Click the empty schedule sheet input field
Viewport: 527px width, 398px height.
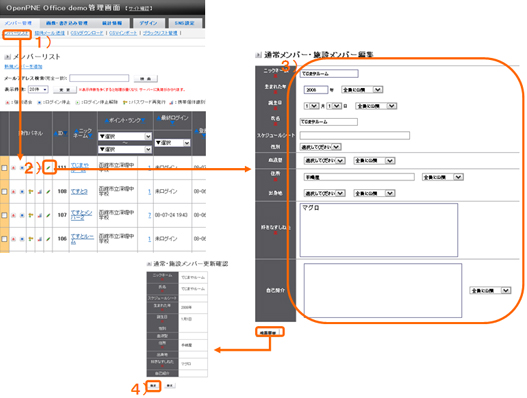pyautogui.click(x=355, y=135)
